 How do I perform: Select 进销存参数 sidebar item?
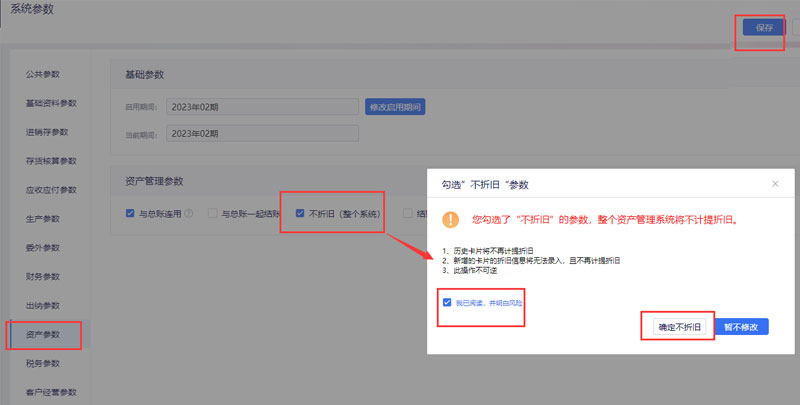click(47, 132)
